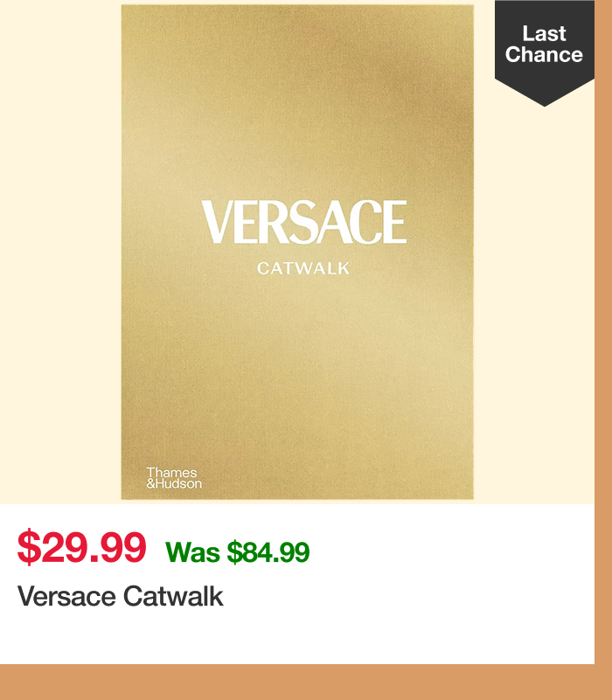612x700 pixels.
Task: Click the orange border along the bottom
Action: coord(306,683)
